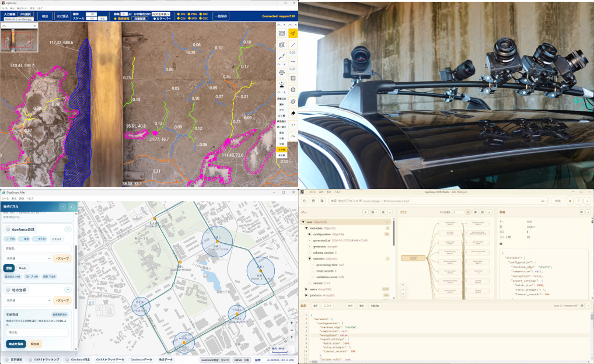This screenshot has height=364, width=594.
Task: Choose the eraser tool in GigaScope palette
Action: 293,113
